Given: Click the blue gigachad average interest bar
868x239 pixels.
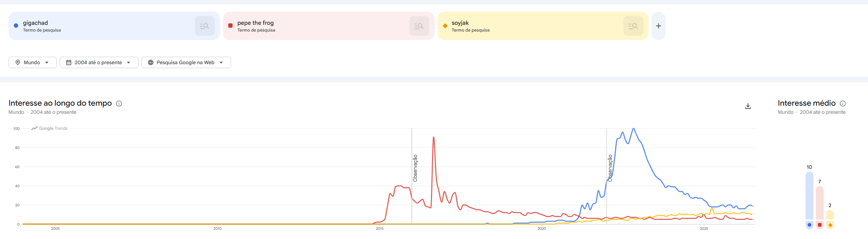Looking at the screenshot, I should [x=809, y=195].
